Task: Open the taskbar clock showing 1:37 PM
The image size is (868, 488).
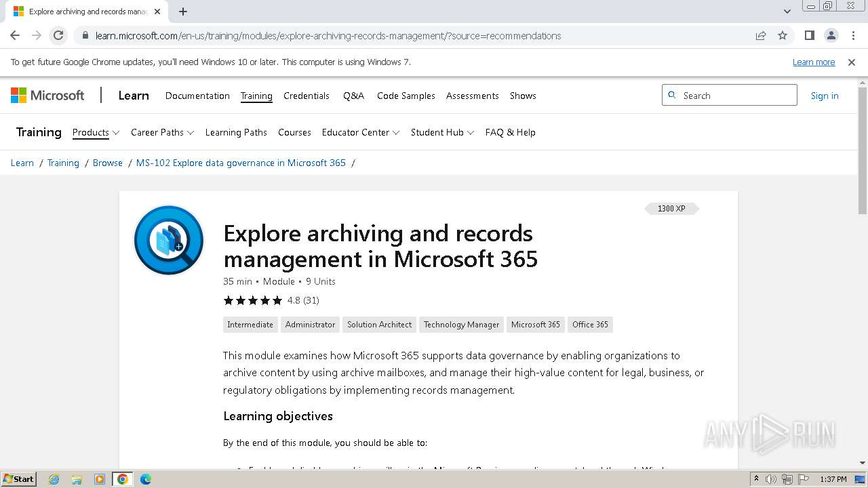Action: [833, 479]
